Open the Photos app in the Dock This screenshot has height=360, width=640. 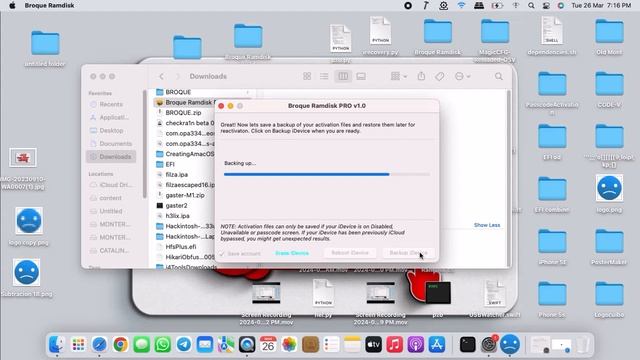click(289, 345)
